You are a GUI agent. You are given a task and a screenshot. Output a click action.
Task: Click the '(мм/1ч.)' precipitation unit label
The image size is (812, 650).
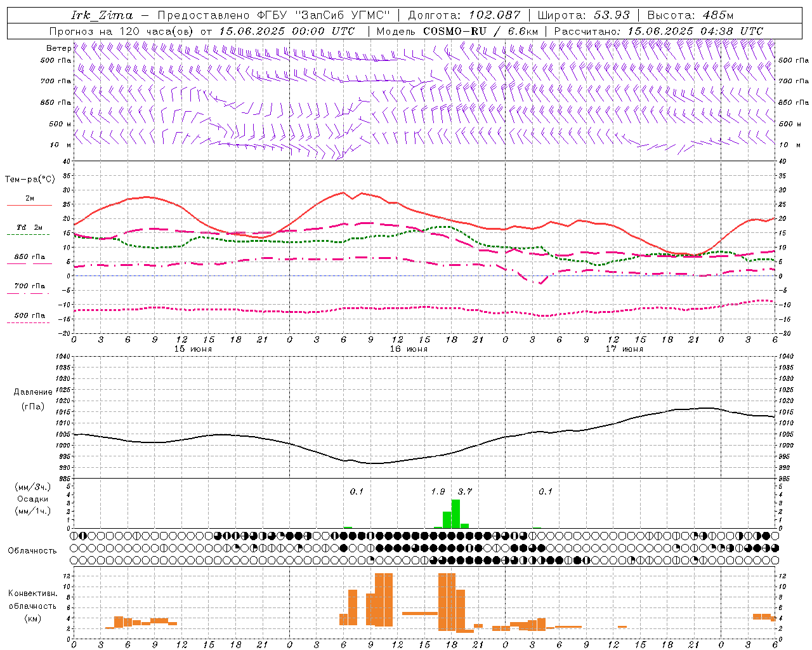coord(33,511)
